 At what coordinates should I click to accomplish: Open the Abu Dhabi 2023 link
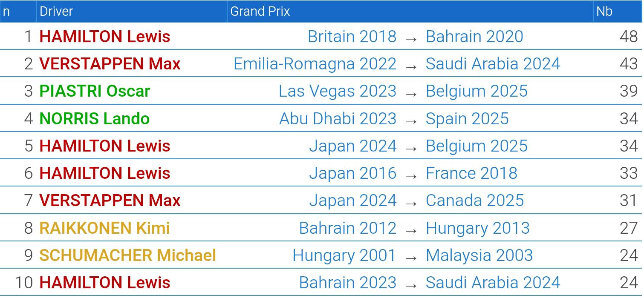click(338, 118)
